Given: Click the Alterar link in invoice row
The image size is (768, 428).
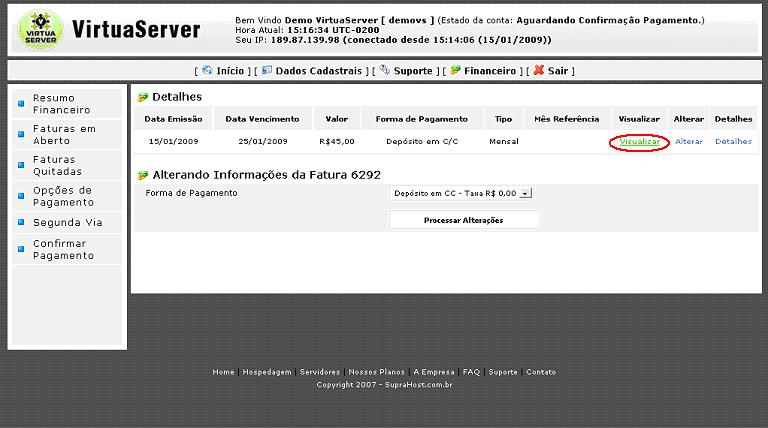Looking at the screenshot, I should [x=689, y=142].
